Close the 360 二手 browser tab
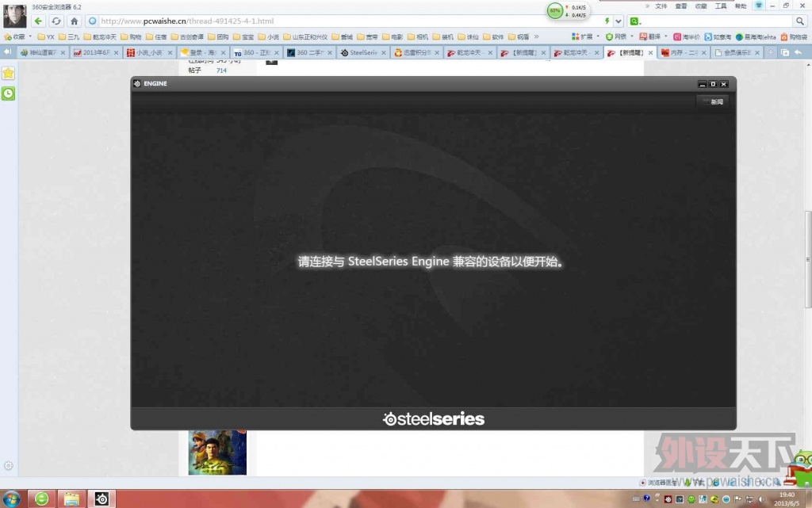The width and height of the screenshot is (812, 508). 330,53
